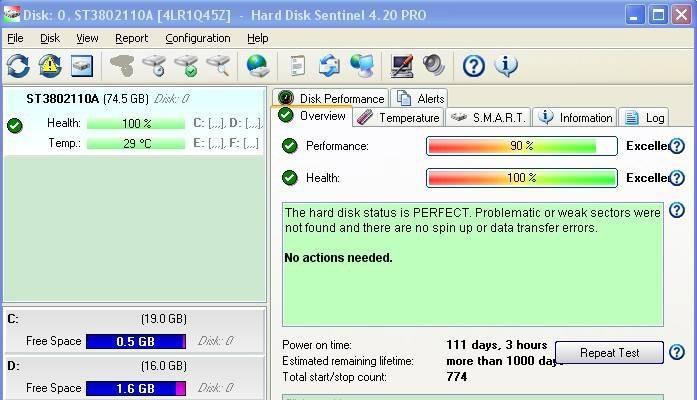Minimize the Hard Disk Sentinel window
Image resolution: width=697 pixels, height=400 pixels.
click(634, 15)
